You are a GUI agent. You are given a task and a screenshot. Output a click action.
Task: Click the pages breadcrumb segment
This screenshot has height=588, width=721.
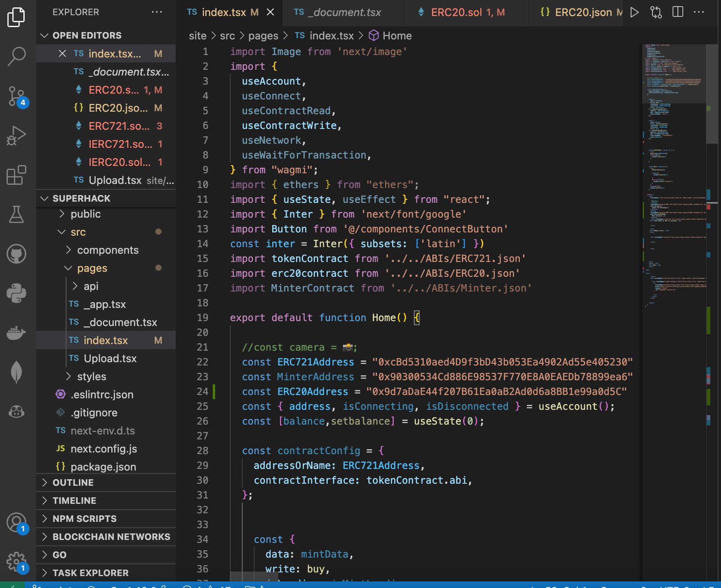coord(263,36)
